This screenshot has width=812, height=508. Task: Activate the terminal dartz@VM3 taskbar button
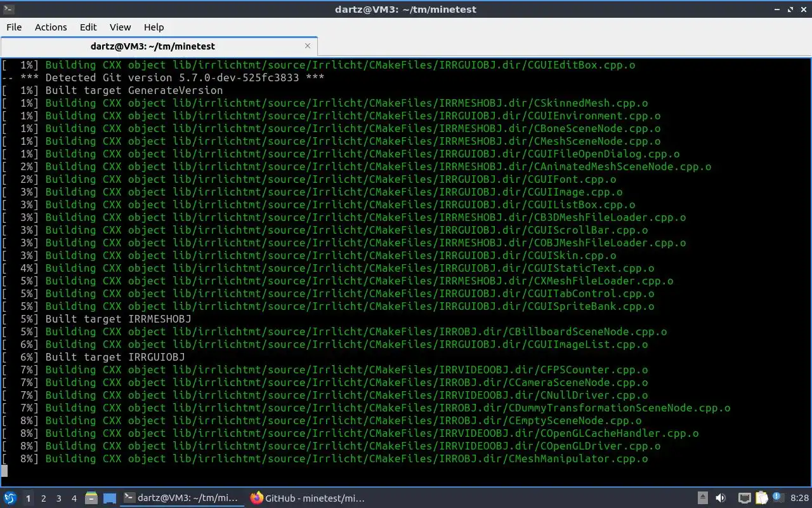point(182,498)
